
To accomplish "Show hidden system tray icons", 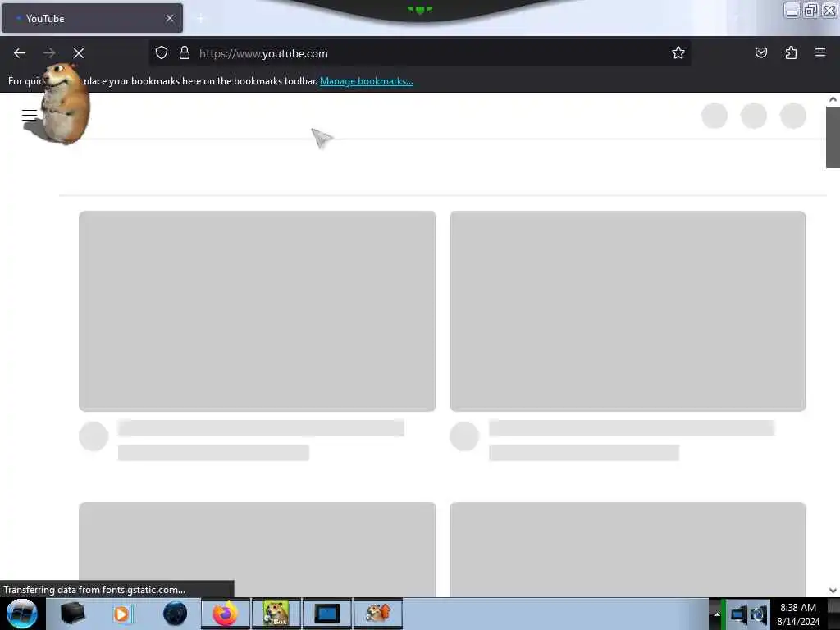I will pos(717,614).
